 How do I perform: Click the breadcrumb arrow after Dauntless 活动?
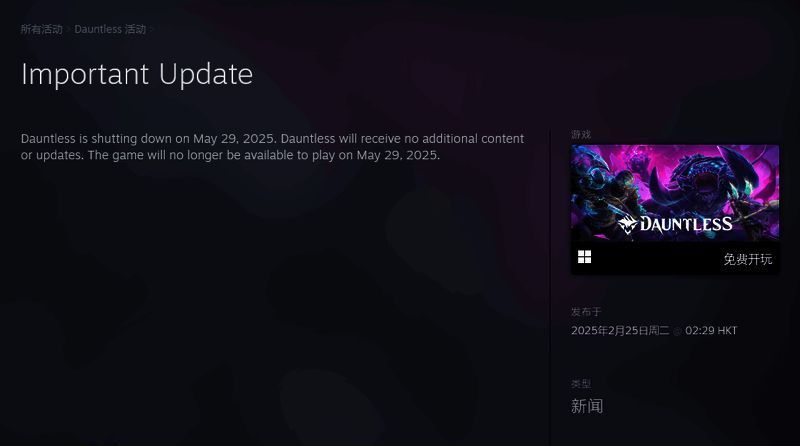152,30
